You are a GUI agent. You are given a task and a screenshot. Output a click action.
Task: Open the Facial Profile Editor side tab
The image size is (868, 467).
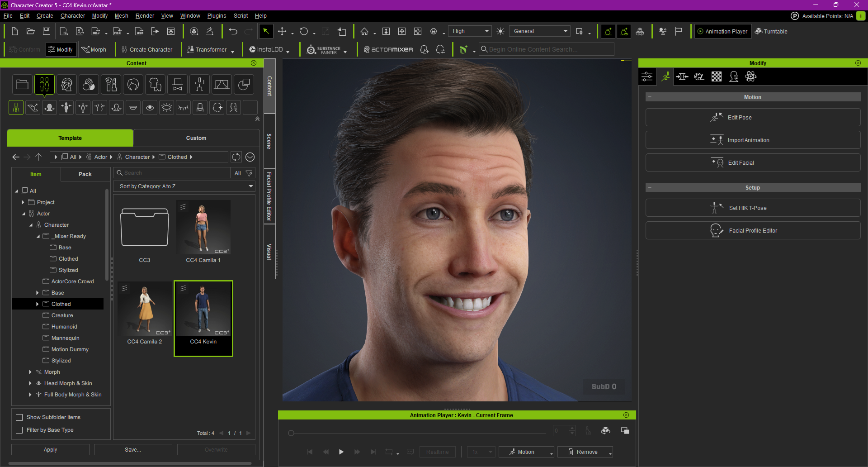point(269,195)
